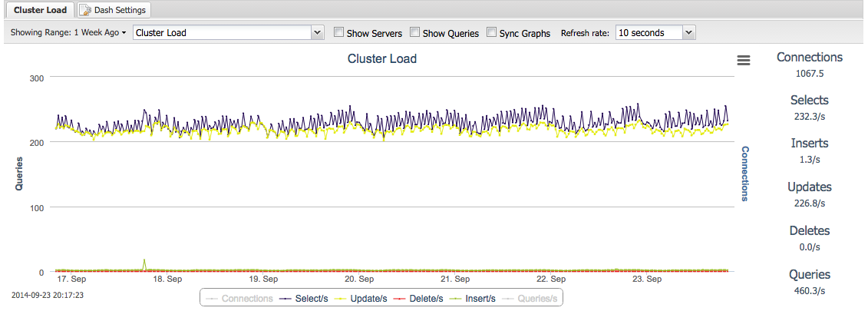Expand the Showing Range 1 Week Ago dropdown
This screenshot has height=311, width=868.
tap(68, 33)
